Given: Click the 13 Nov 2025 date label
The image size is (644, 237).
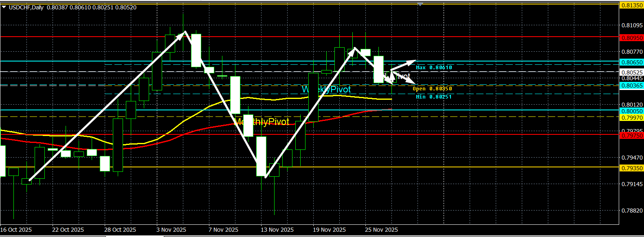Looking at the screenshot, I should coord(277,230).
